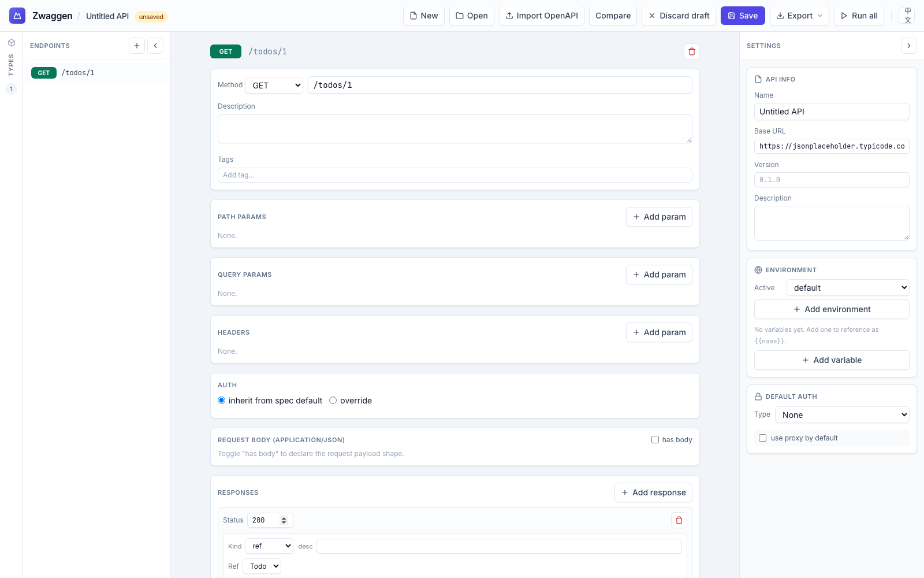Open the Default Auth Type dropdown
The height and width of the screenshot is (578, 924).
point(841,414)
